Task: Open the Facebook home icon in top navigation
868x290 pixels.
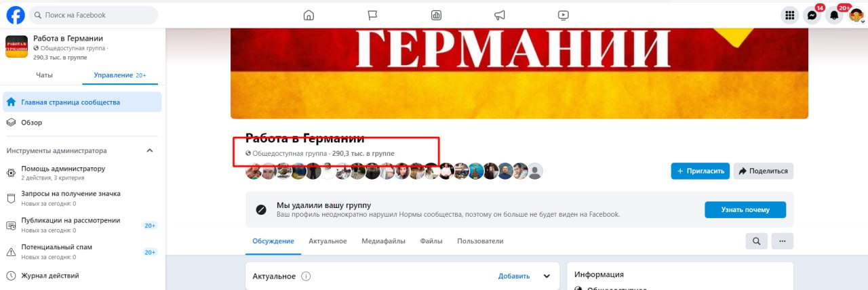Action: pos(309,15)
